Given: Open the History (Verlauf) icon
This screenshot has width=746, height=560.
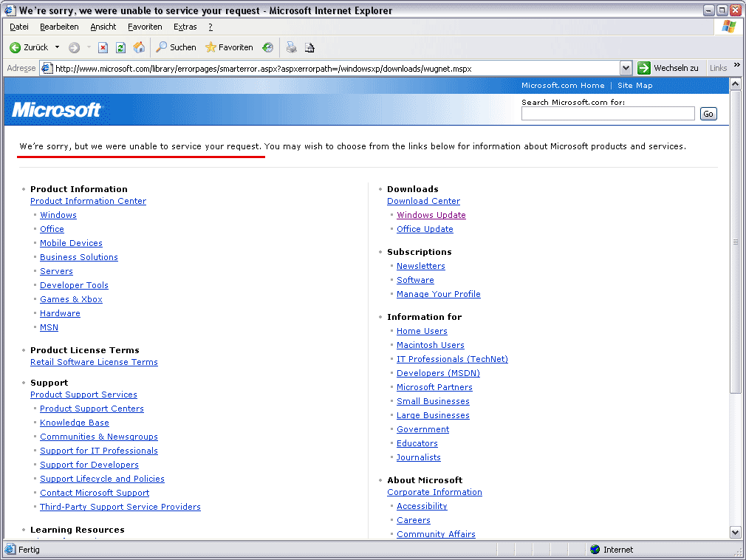Looking at the screenshot, I should (267, 47).
